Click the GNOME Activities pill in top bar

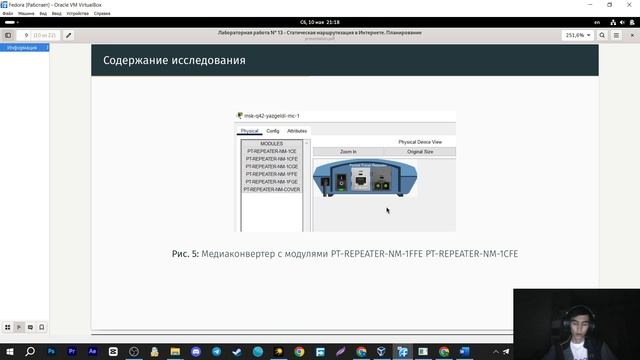11,22
